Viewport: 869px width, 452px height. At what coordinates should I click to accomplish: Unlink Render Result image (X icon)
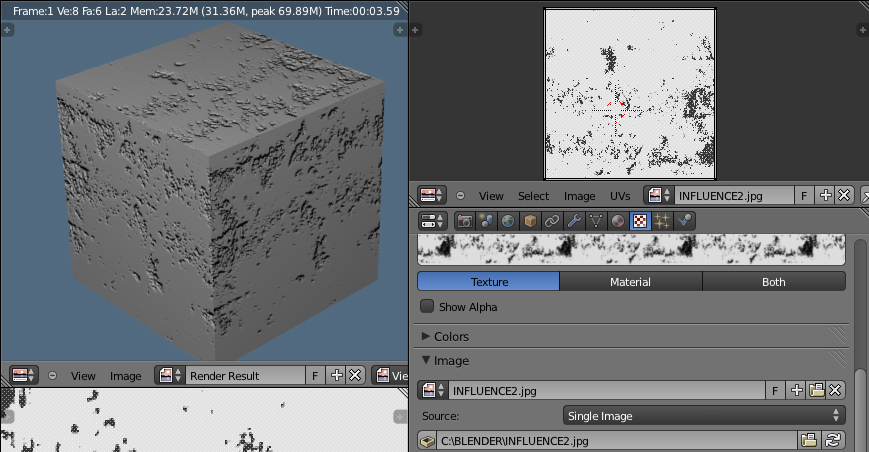click(x=355, y=375)
